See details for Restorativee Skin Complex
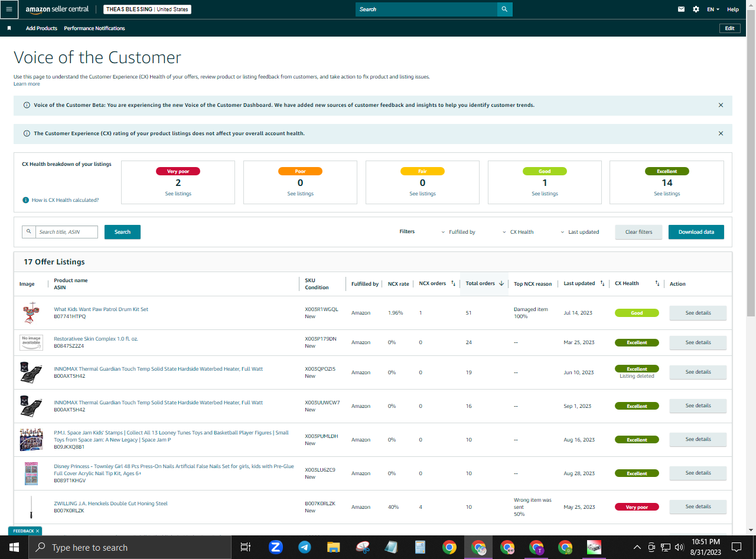Viewport: 756px width, 559px height. pos(698,342)
